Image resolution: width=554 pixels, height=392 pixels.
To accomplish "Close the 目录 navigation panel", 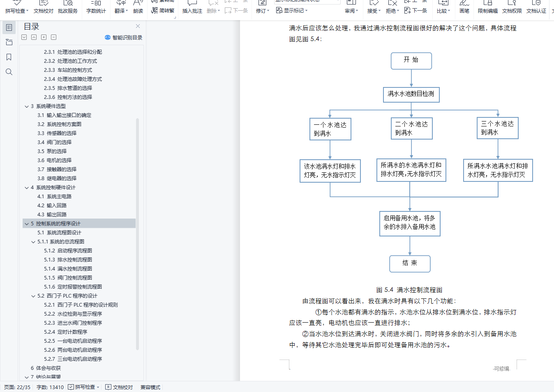I will tap(138, 26).
